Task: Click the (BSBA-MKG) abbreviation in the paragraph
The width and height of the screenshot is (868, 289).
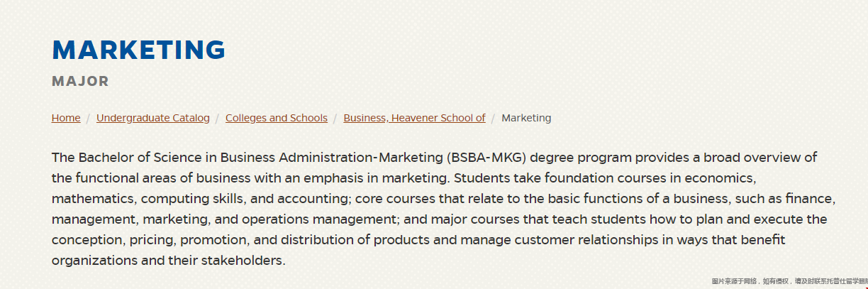Action: click(x=487, y=157)
